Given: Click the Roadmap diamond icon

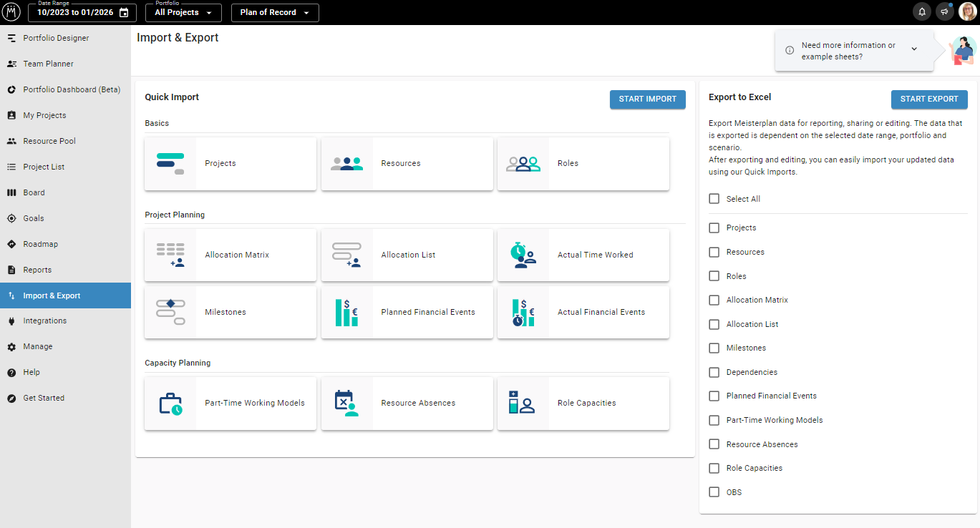Looking at the screenshot, I should click(x=11, y=244).
